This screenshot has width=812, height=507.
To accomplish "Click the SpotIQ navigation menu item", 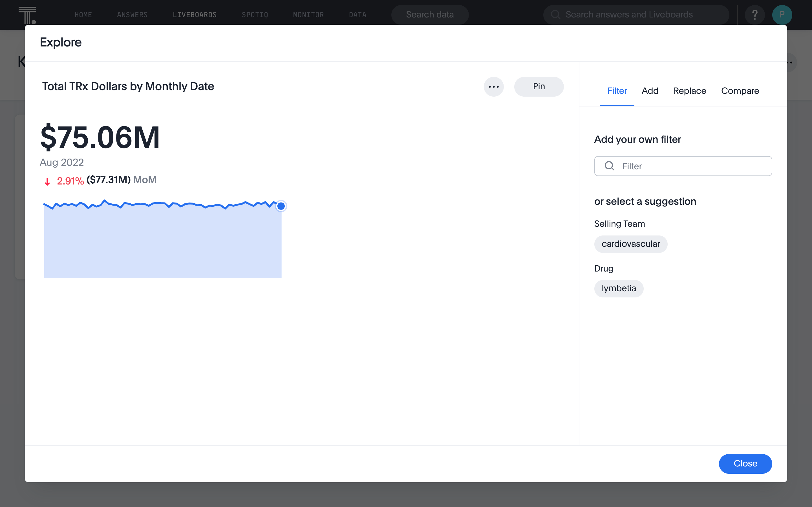I will click(x=255, y=15).
